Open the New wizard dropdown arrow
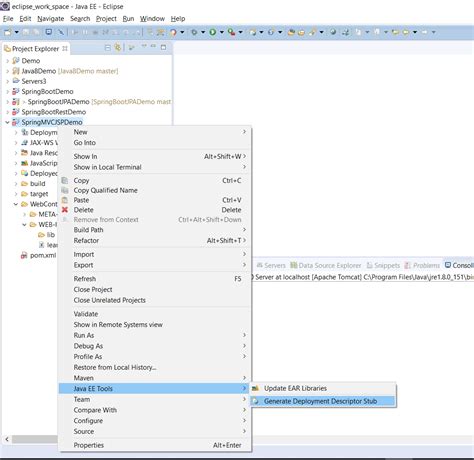This screenshot has width=474, height=460. pos(16,32)
